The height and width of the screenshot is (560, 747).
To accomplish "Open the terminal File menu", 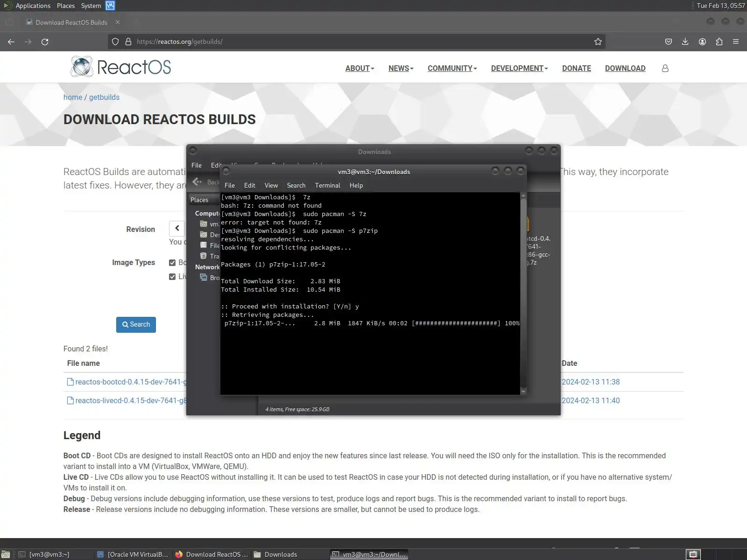I will pyautogui.click(x=230, y=185).
